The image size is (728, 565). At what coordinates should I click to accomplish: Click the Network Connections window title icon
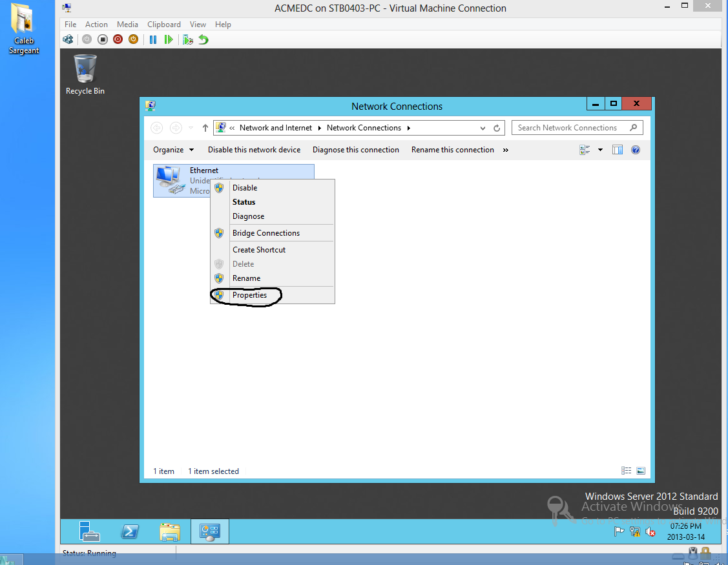point(151,106)
